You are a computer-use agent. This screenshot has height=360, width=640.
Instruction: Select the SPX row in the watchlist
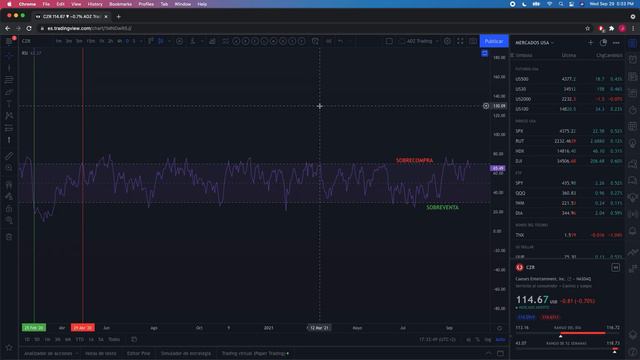pos(569,131)
